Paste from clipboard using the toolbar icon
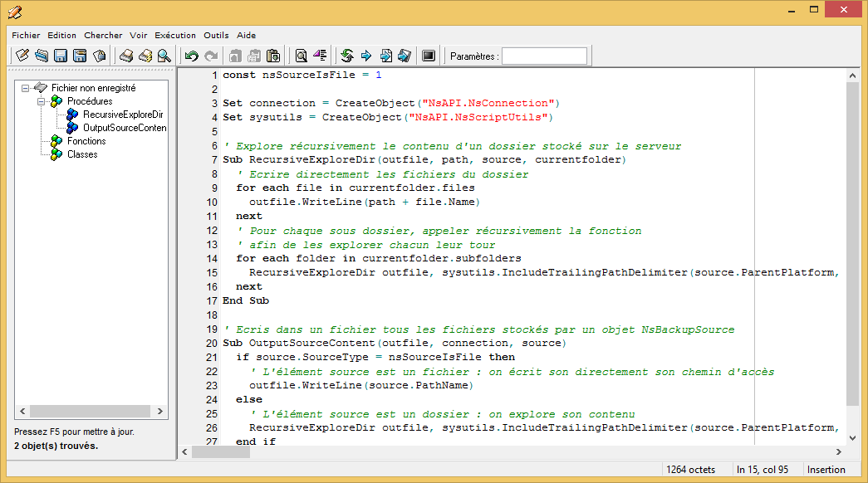This screenshot has height=483, width=868. pyautogui.click(x=273, y=56)
